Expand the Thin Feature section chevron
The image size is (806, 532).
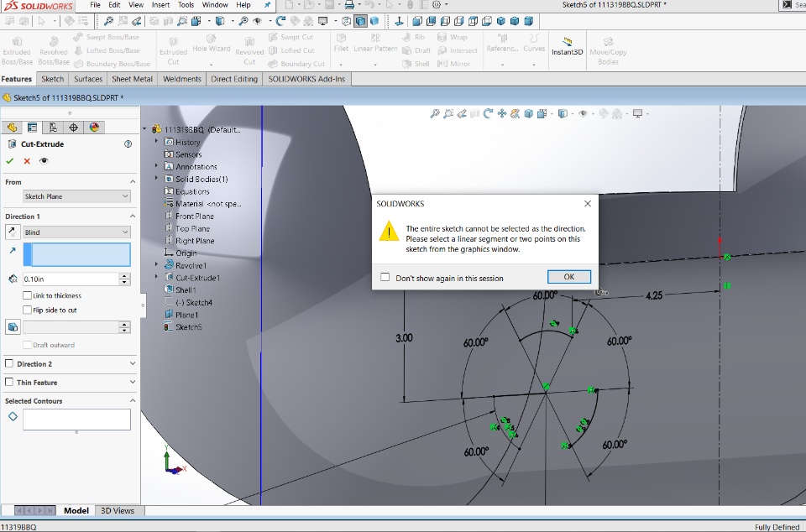133,382
